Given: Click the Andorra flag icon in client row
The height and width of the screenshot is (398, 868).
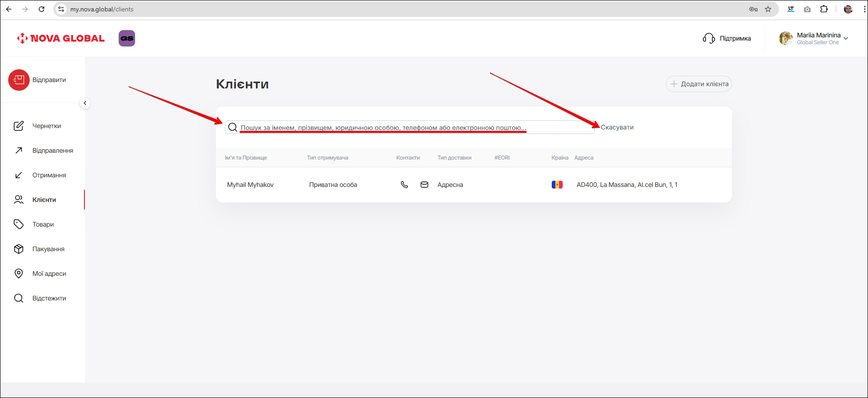Looking at the screenshot, I should click(557, 185).
